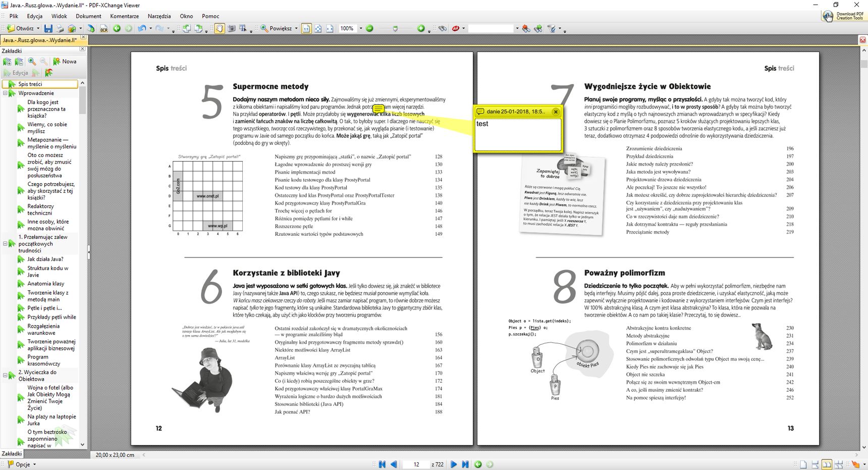Viewport: 868px width, 470px height.
Task: Open the Narzędzia menu
Action: [x=159, y=16]
